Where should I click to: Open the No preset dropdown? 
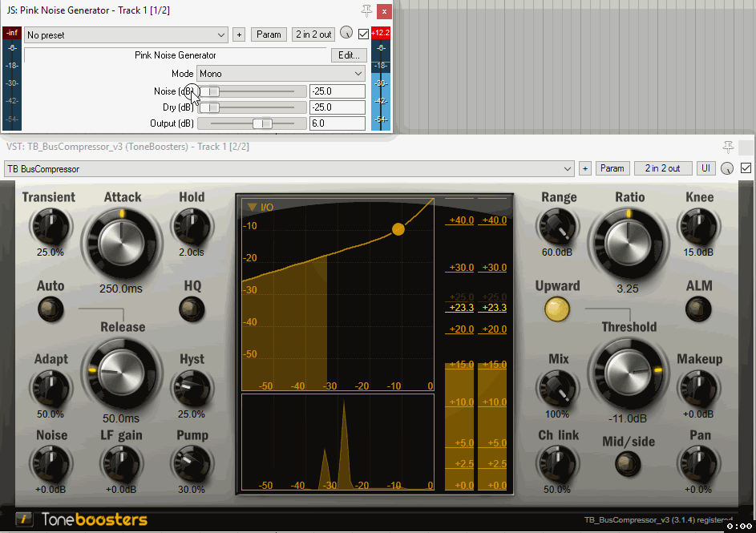point(125,34)
